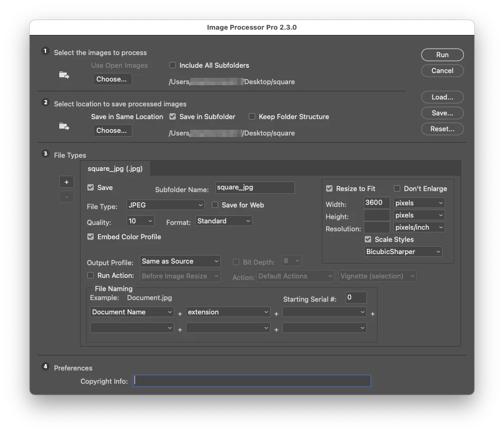Toggle Resize to Fit checkbox
The image size is (504, 434).
[x=329, y=188]
